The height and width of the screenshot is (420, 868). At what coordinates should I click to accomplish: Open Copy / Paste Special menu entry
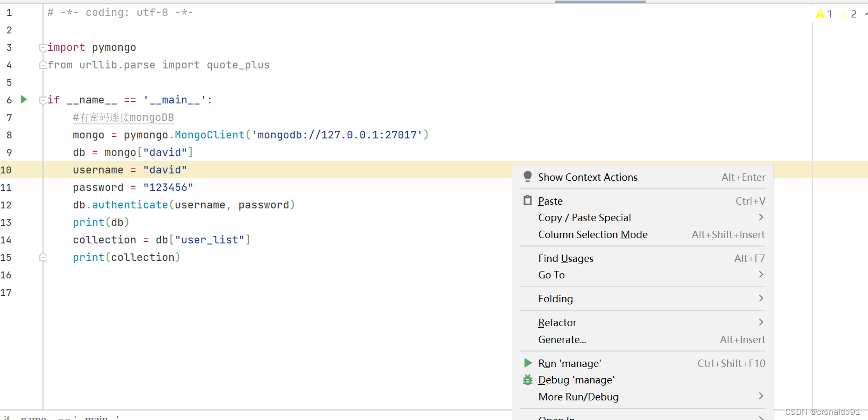tap(642, 217)
